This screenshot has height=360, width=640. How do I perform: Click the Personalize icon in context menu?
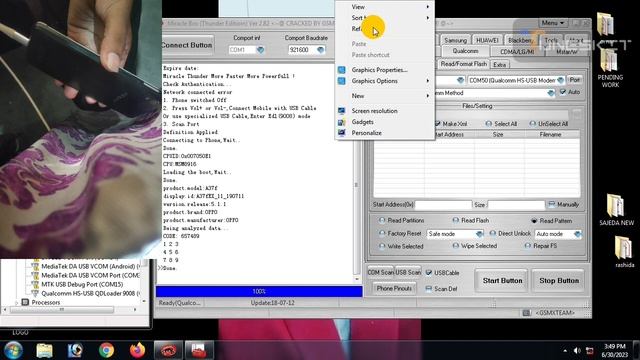click(342, 133)
